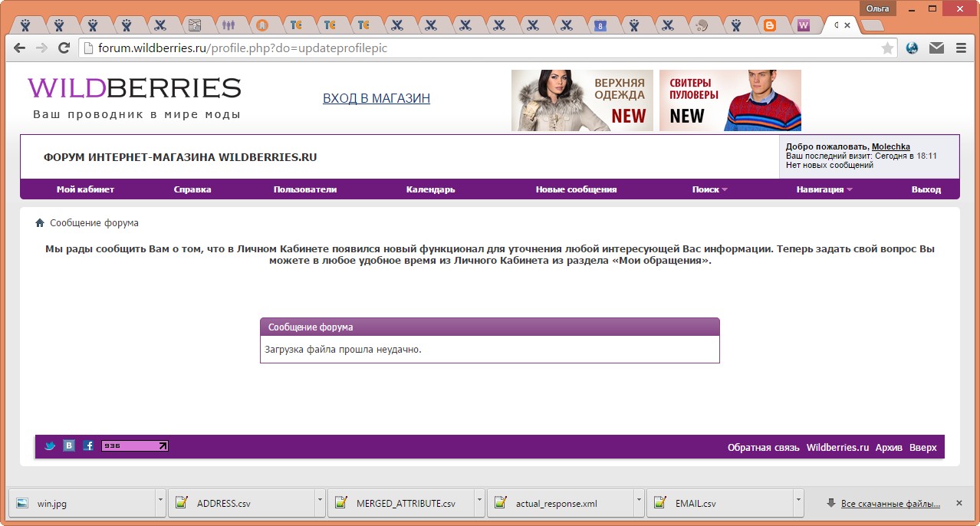This screenshot has height=526, width=980.
Task: Switch to the purple W icon tab
Action: click(x=803, y=25)
